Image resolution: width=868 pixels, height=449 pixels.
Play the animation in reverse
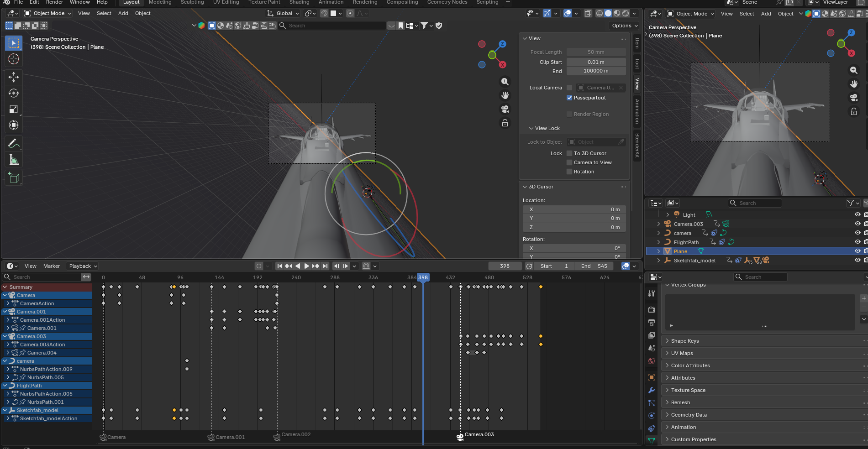pyautogui.click(x=298, y=266)
